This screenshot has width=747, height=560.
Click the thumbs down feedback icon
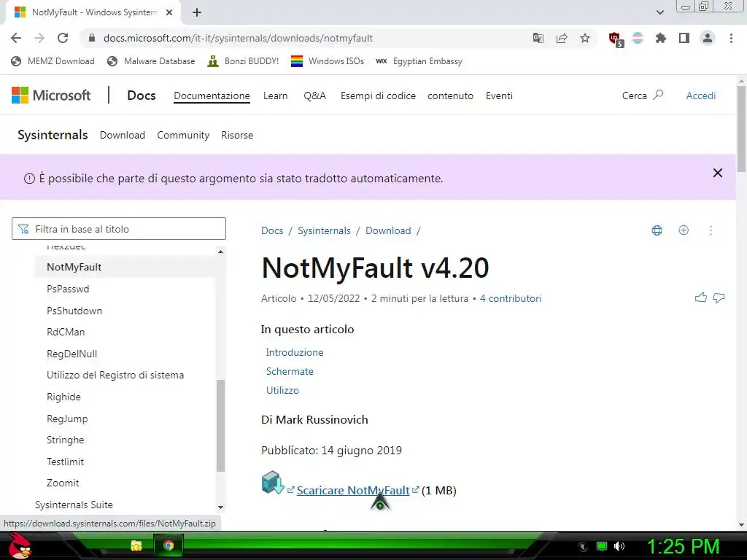[719, 298]
